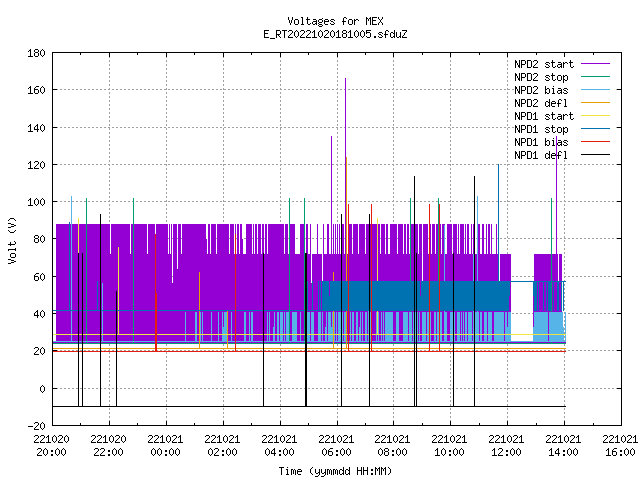Click the time tick '221021 00:00'

(165, 446)
